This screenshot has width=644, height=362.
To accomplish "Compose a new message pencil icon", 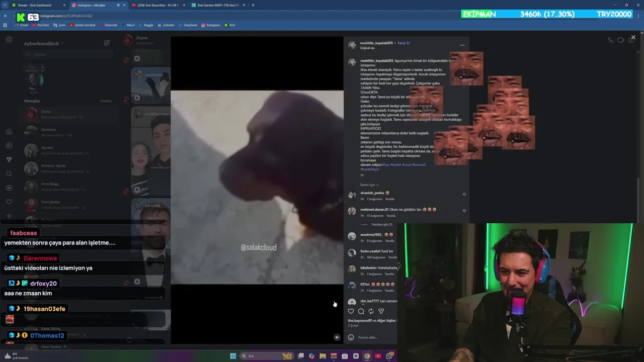I will [107, 43].
